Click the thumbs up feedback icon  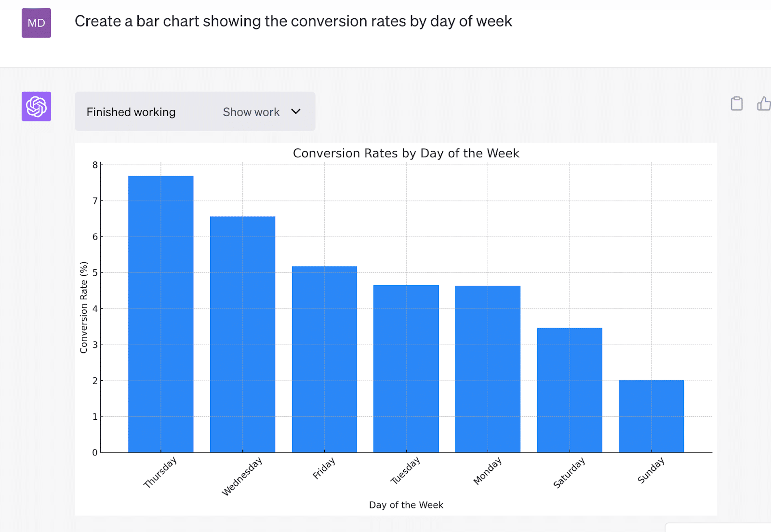click(764, 104)
